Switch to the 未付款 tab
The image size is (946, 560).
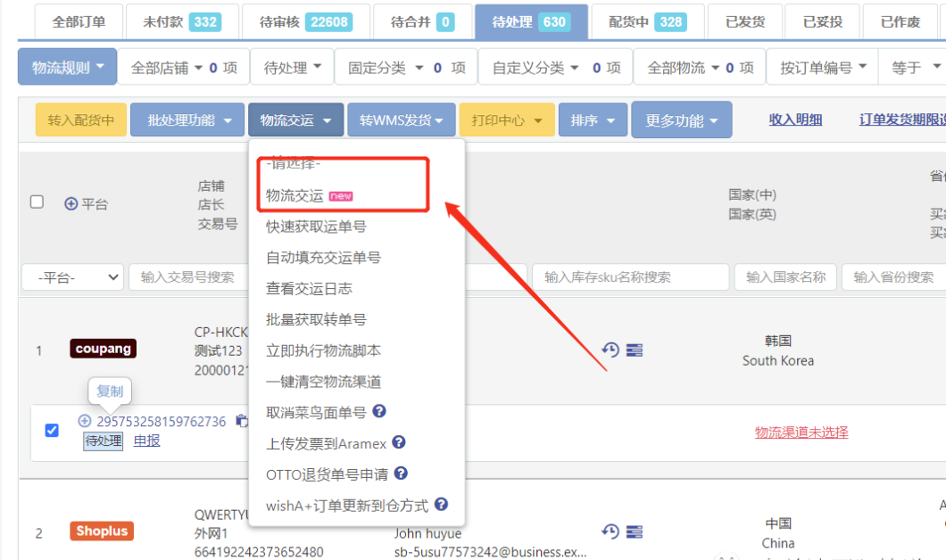coord(181,22)
